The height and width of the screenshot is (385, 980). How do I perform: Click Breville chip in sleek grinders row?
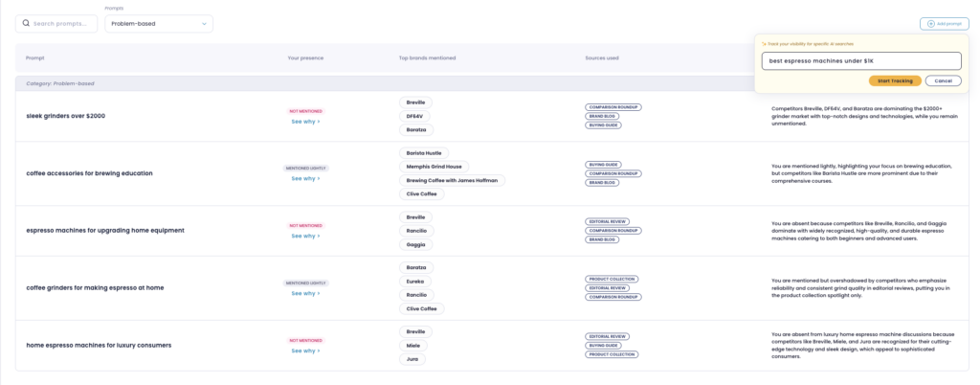click(x=415, y=102)
